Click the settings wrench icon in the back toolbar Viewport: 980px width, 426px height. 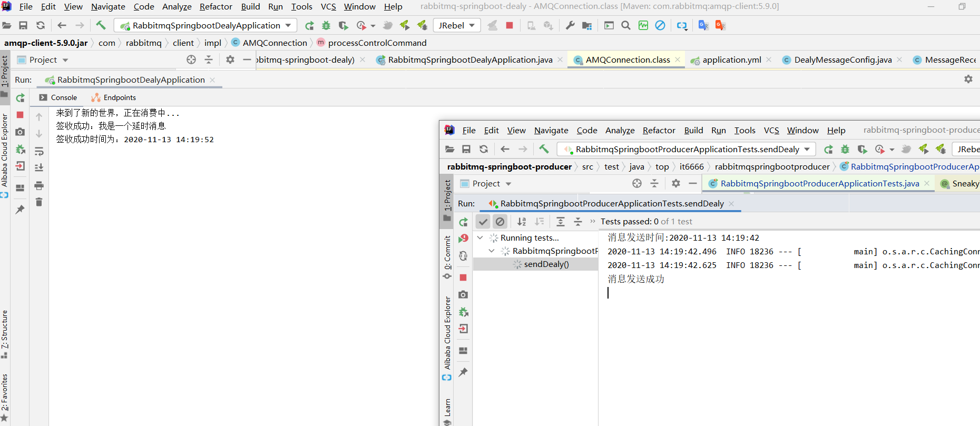[570, 25]
